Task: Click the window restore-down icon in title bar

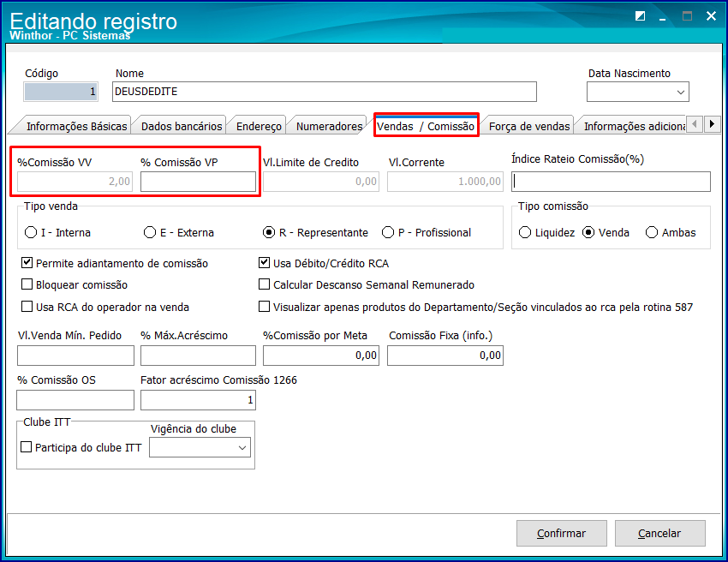Action: tap(641, 16)
